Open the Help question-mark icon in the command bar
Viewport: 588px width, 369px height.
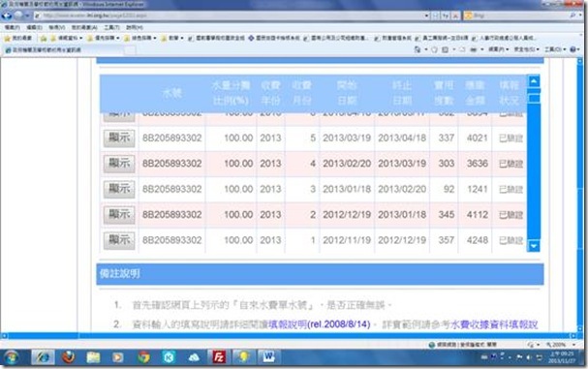(x=573, y=49)
